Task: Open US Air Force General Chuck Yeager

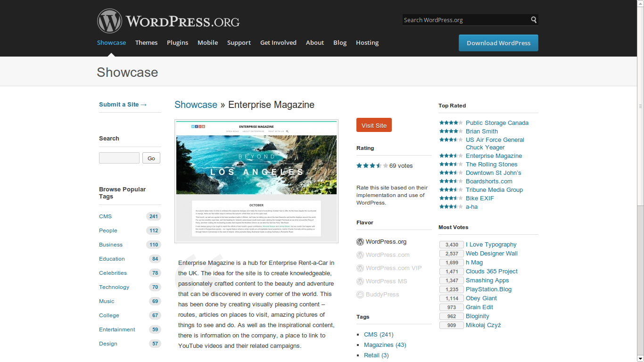Action: click(x=495, y=144)
